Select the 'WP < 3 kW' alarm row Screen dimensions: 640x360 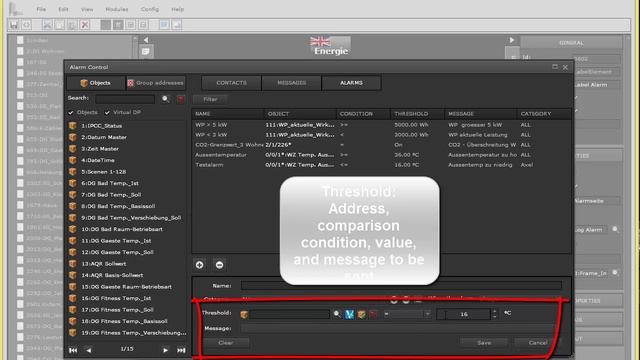point(381,135)
